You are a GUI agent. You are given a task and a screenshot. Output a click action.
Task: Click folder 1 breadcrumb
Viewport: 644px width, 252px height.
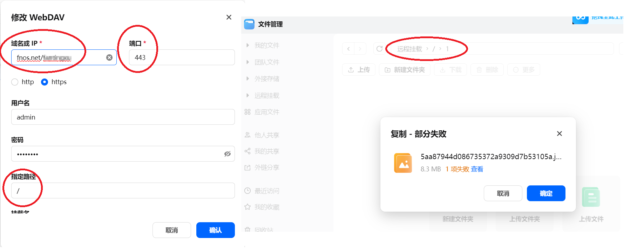pos(447,49)
